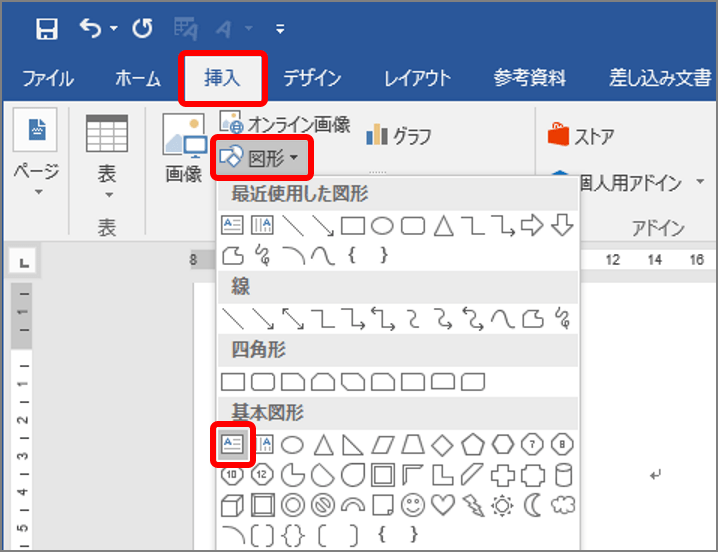Pick the parallelogram basic shape
This screenshot has height=552, width=718.
click(x=383, y=445)
